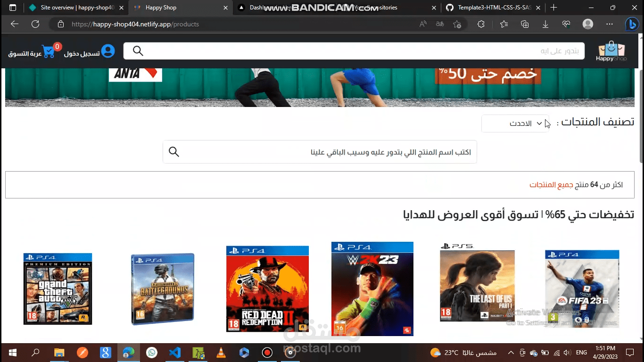Open taskbar search magnifier
The width and height of the screenshot is (644, 362).
click(36, 353)
